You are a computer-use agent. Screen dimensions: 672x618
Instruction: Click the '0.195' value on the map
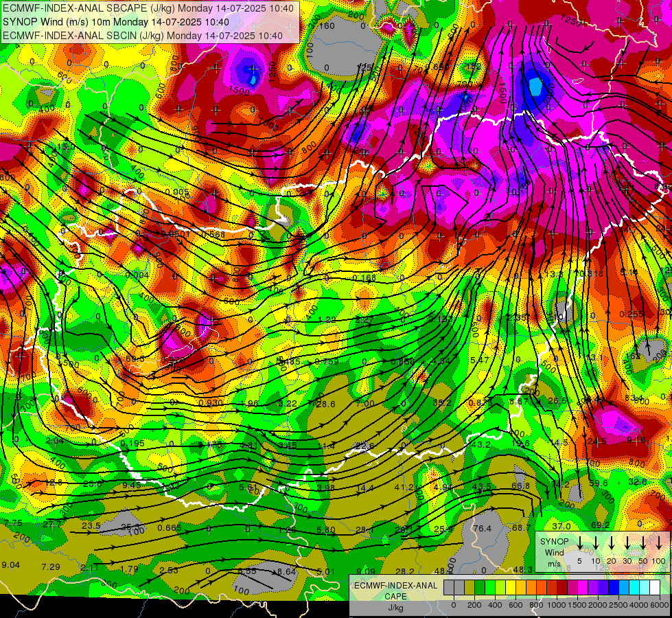[132, 444]
